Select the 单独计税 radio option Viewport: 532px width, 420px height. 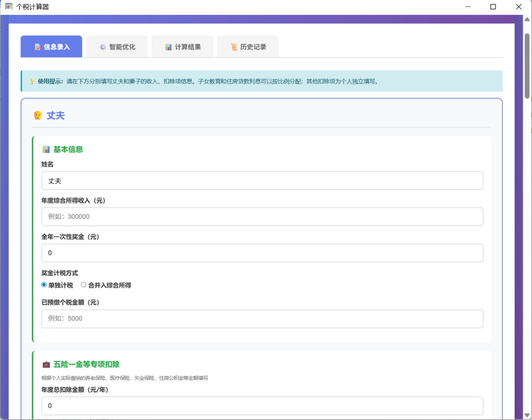(44, 285)
